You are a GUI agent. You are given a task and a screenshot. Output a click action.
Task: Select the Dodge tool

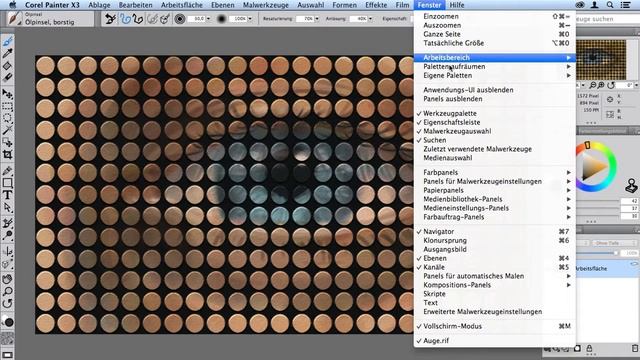[7, 236]
